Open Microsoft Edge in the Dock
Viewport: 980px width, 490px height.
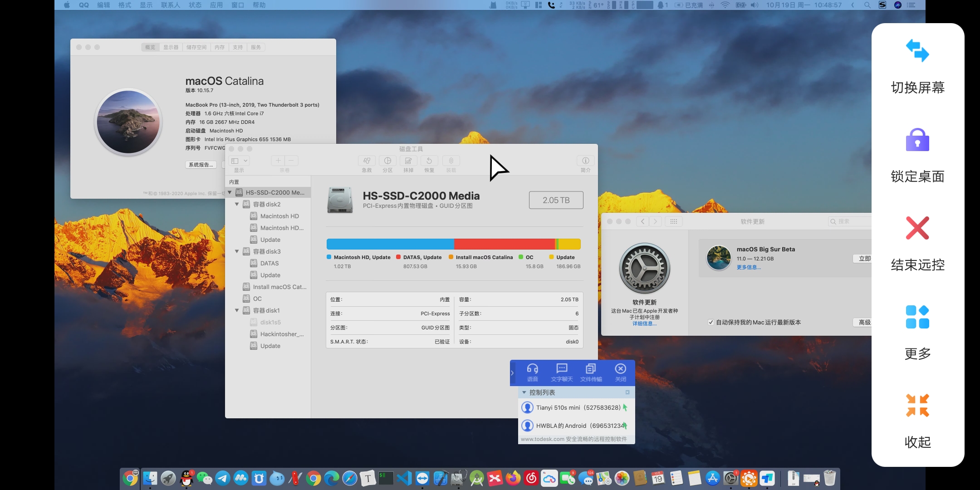[x=332, y=478]
